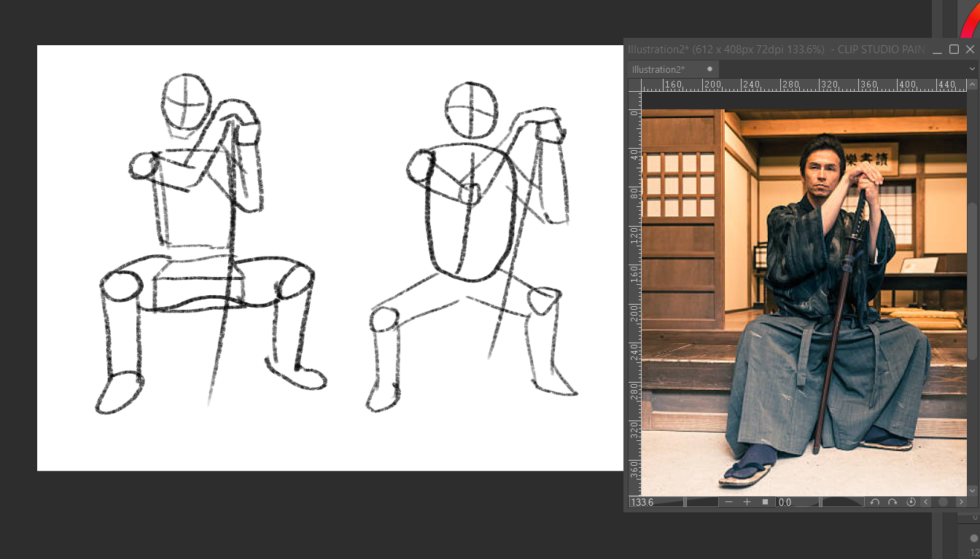
Task: Open the canvas tab list dropdown arrow
Action: [x=972, y=69]
